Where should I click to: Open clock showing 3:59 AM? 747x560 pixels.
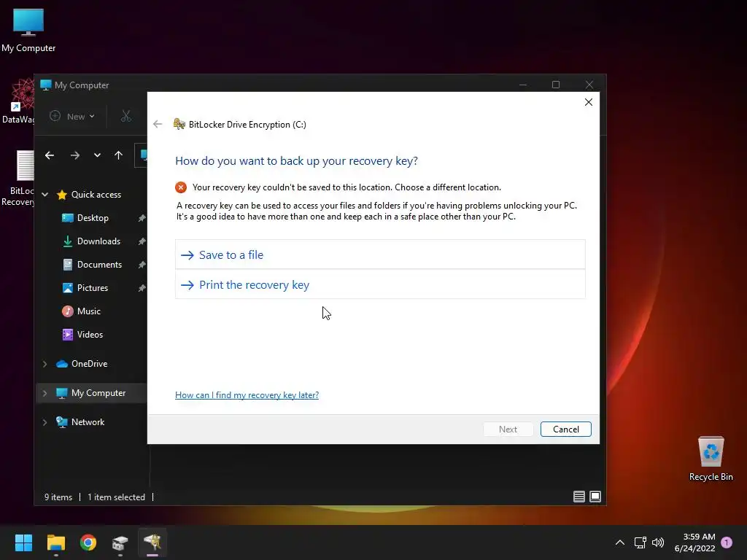click(x=695, y=542)
